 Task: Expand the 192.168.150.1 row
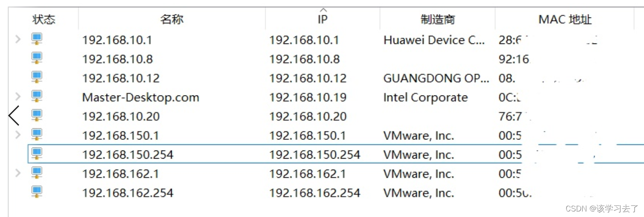(18, 135)
